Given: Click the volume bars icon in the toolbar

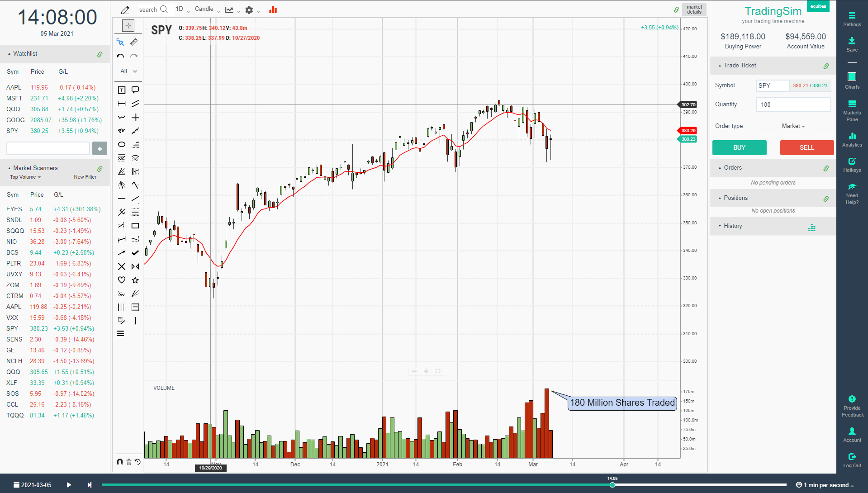Looking at the screenshot, I should (x=272, y=9).
